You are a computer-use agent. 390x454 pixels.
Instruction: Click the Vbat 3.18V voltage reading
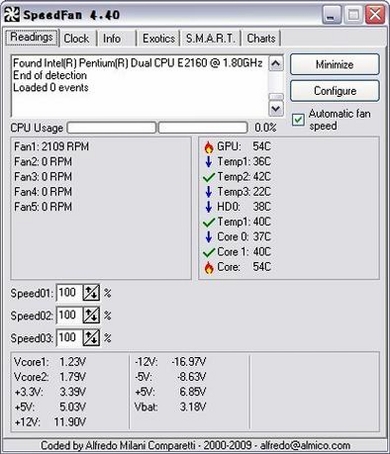170,407
